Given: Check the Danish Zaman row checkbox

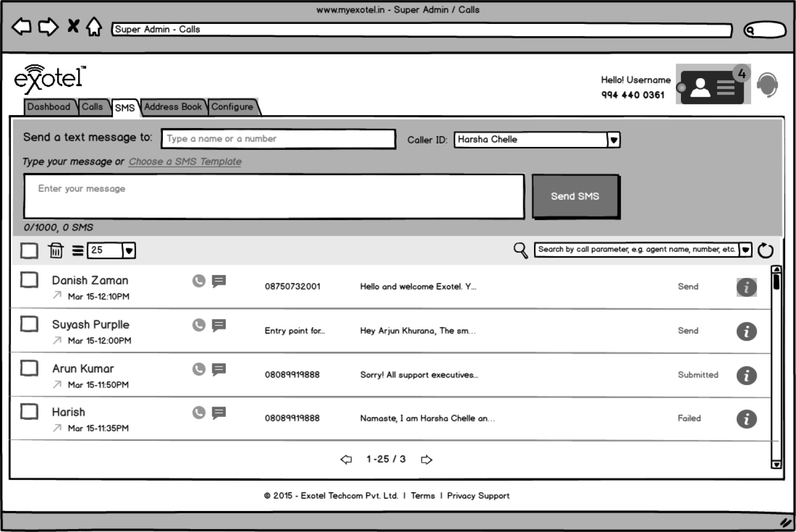Looking at the screenshot, I should click(x=29, y=280).
